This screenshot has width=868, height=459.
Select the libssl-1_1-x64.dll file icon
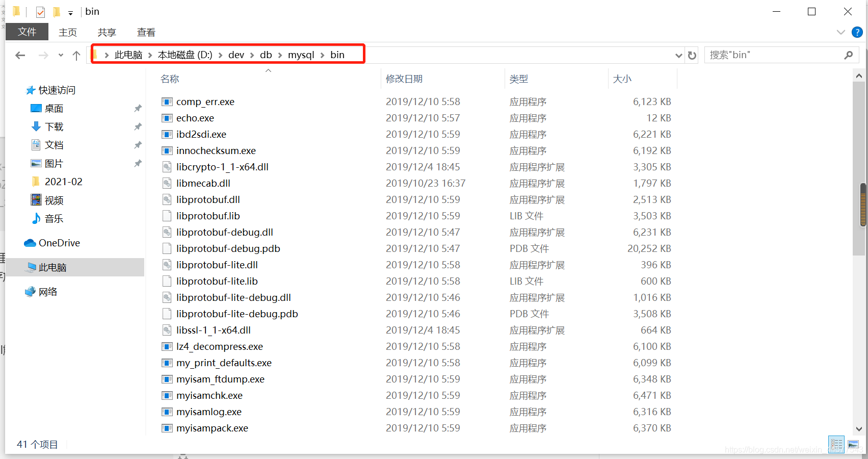pyautogui.click(x=167, y=330)
